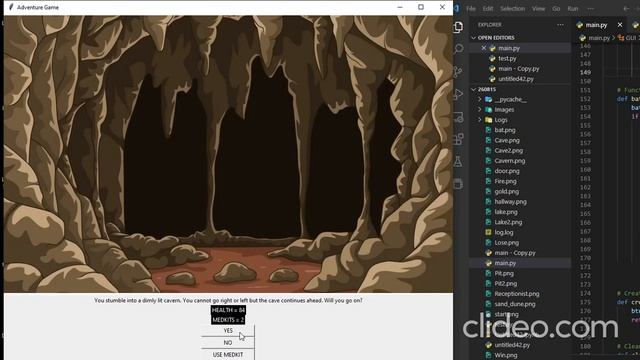
Task: Click Python icon beside test.py in Open Editors
Action: click(493, 58)
